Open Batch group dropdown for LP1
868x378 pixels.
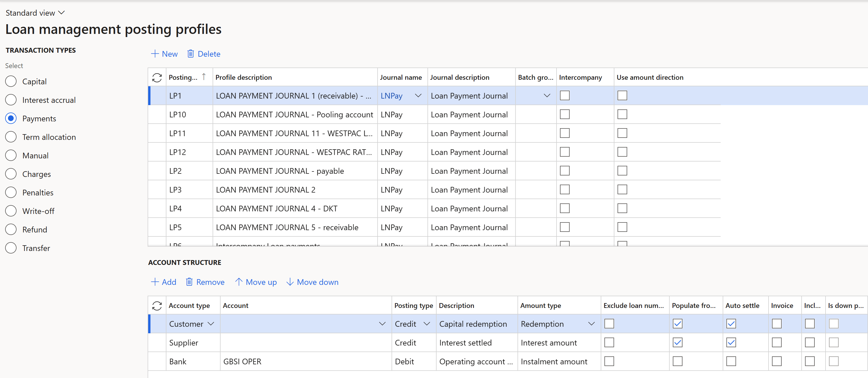[x=547, y=96]
